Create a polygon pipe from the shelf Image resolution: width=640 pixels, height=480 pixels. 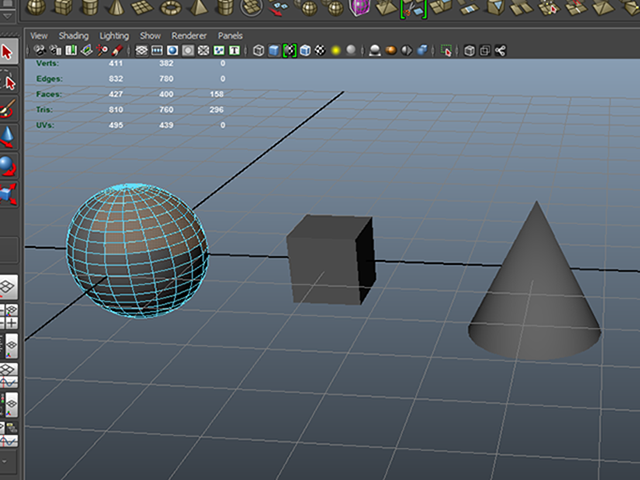[224, 7]
